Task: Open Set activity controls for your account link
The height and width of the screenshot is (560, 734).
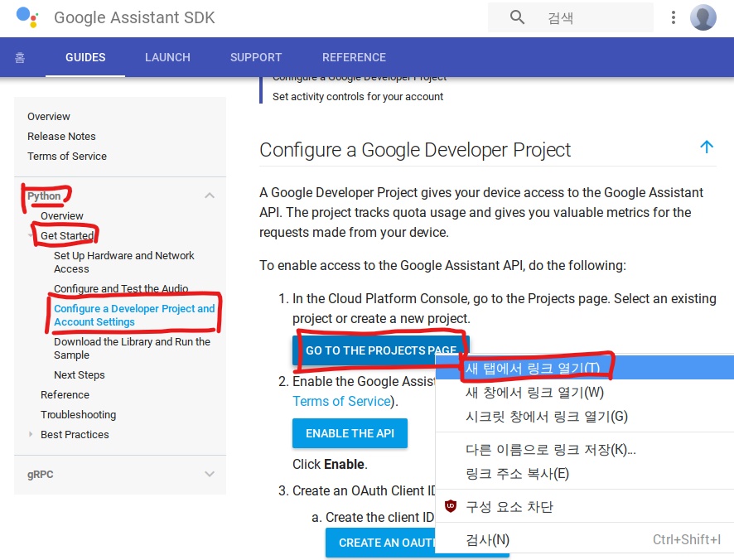Action: tap(358, 96)
